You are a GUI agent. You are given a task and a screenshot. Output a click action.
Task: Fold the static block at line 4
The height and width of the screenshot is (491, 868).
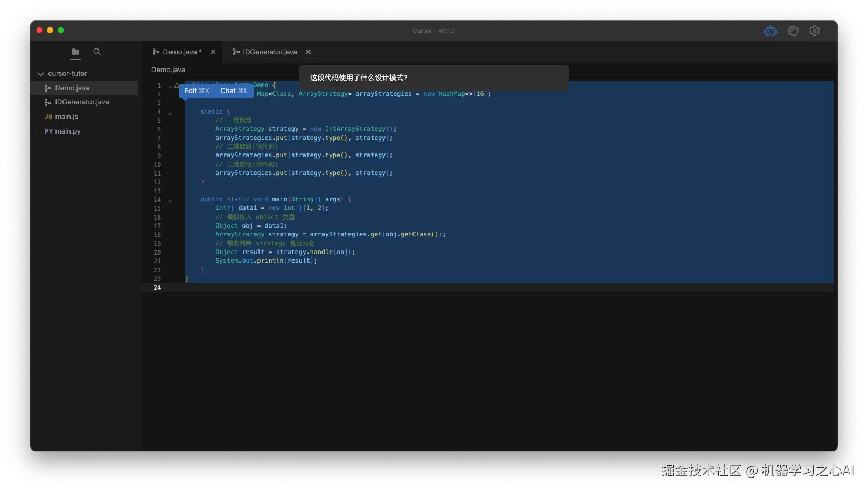point(170,113)
